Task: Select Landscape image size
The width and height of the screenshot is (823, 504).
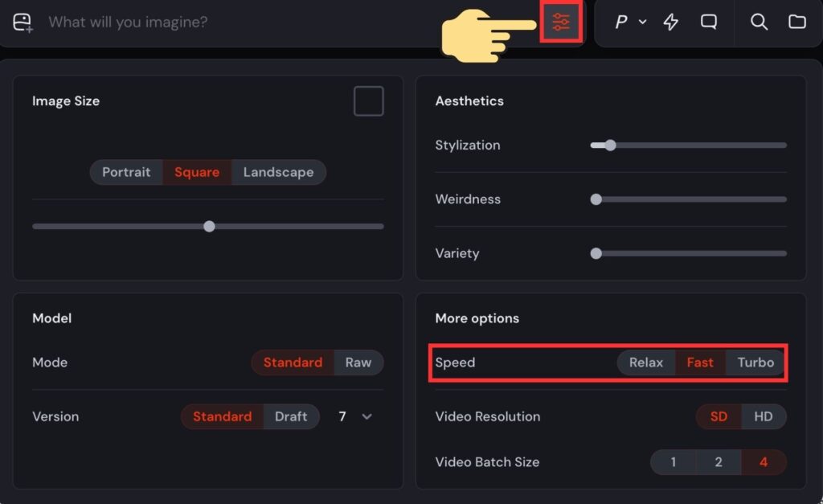Action: 278,172
